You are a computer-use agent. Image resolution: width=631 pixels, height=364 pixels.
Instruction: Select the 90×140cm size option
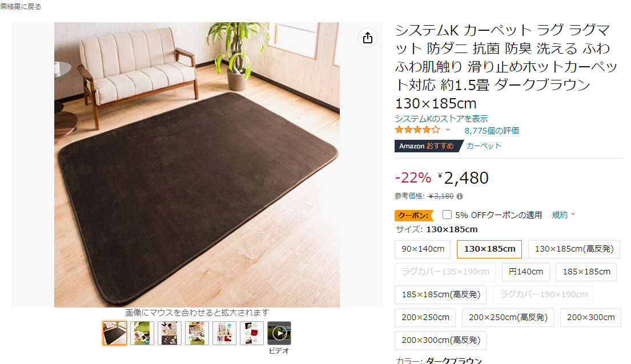click(x=423, y=249)
